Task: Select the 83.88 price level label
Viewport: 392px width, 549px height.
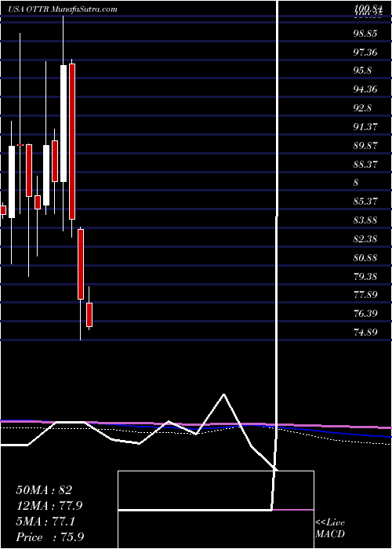Action: (x=365, y=220)
